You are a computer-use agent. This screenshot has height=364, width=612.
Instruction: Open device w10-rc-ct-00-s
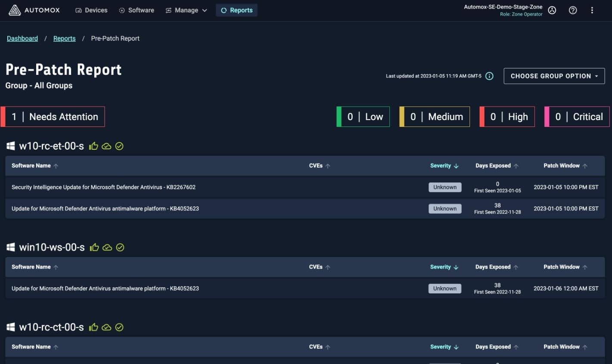tap(52, 327)
